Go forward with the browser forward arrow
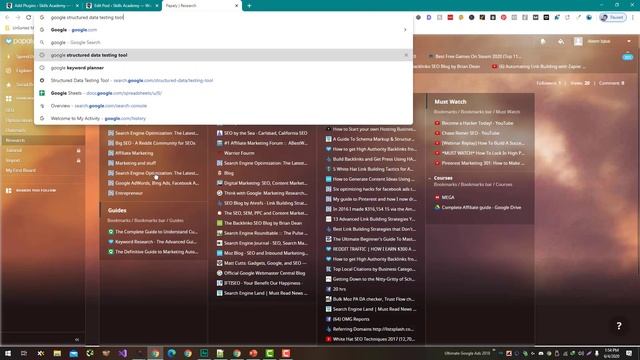The width and height of the screenshot is (640, 360). coord(18,18)
